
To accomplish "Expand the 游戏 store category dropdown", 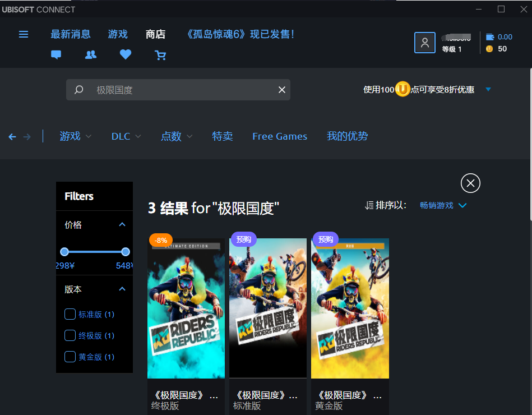I will [x=75, y=136].
